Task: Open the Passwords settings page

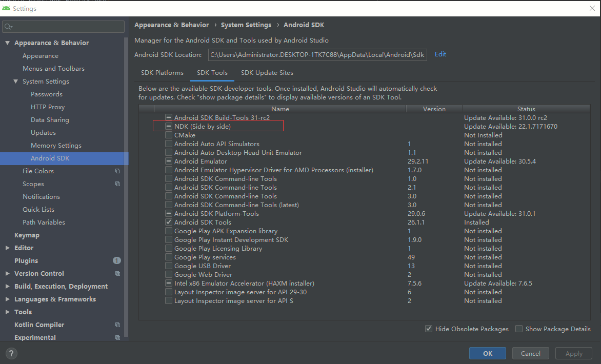Action: click(46, 94)
